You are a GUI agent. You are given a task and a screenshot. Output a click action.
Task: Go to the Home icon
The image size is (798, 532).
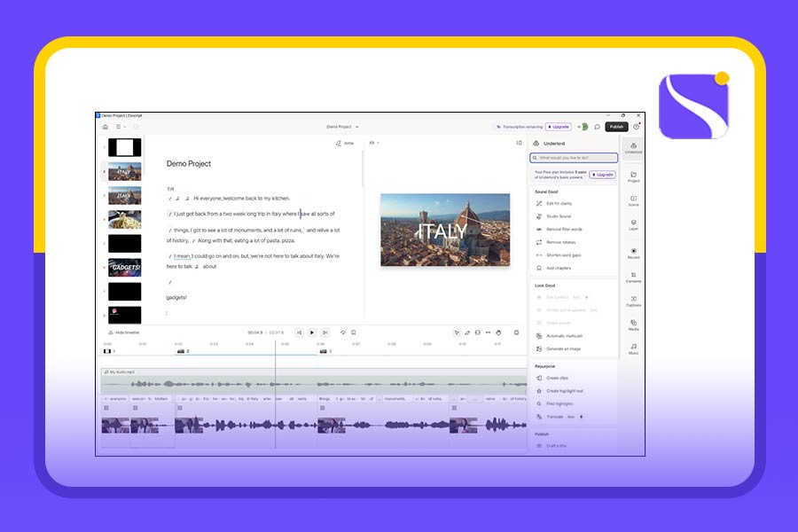coord(105,127)
